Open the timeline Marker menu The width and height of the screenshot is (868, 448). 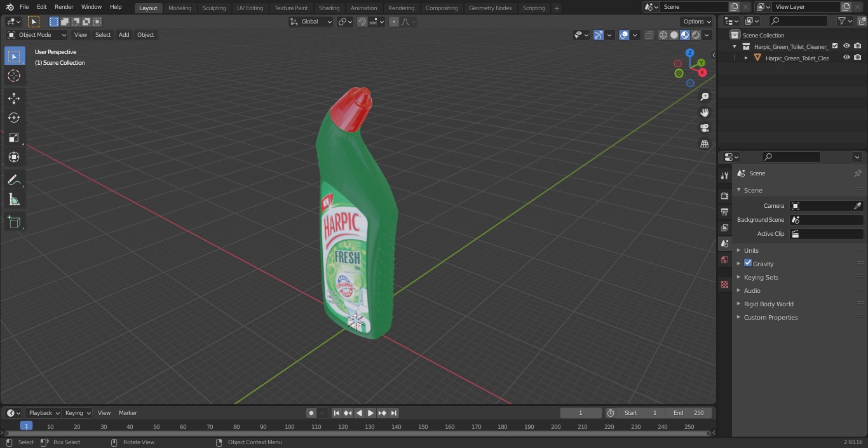click(128, 413)
